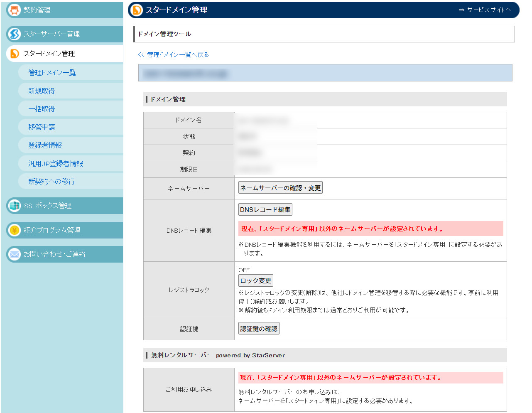Open 新契約への移行 menu item
This screenshot has width=532, height=413.
pyautogui.click(x=51, y=182)
